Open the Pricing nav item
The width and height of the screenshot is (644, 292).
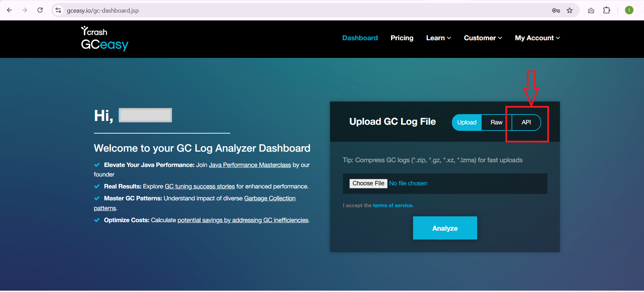point(402,38)
